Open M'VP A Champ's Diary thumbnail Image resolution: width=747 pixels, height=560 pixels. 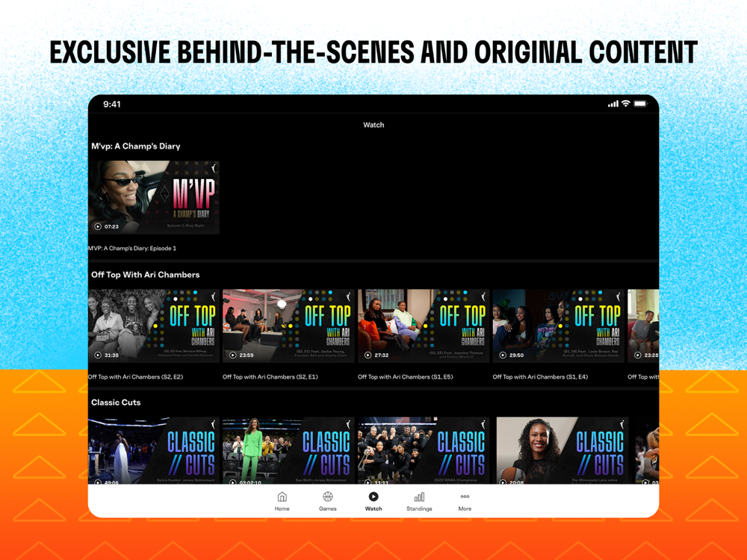[154, 197]
